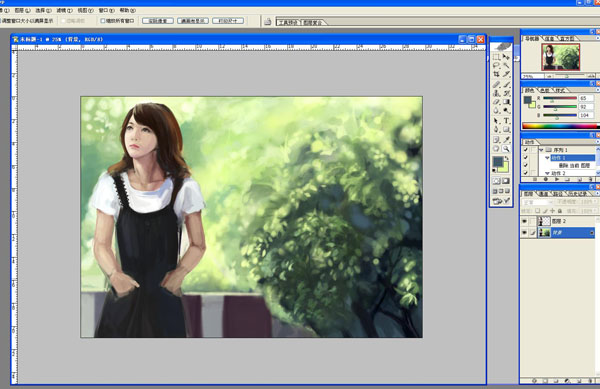Viewport: 600px width, 389px height.
Task: Select the Gradient tool
Action: [506, 102]
